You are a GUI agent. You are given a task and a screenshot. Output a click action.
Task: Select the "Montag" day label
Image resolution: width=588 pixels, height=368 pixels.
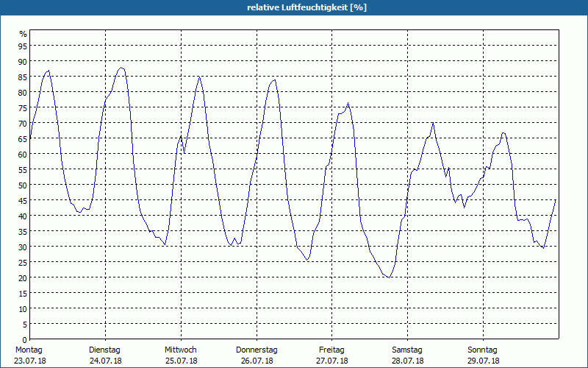click(x=29, y=350)
